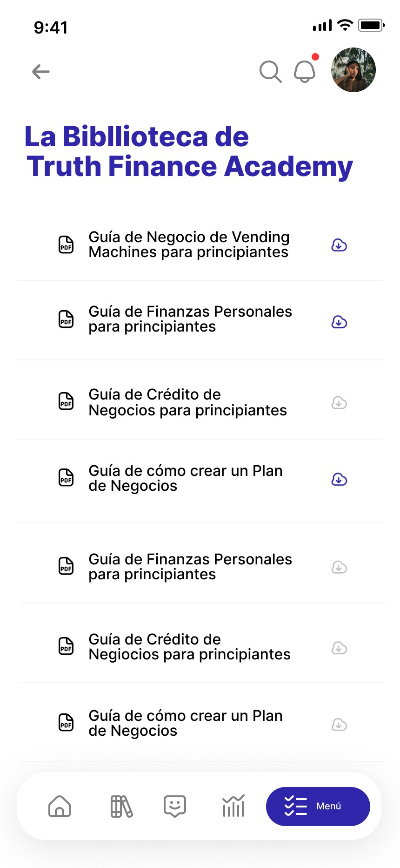The width and height of the screenshot is (400, 868).
Task: Open first Guía de Crédito de Negocios
Action: pos(188,402)
